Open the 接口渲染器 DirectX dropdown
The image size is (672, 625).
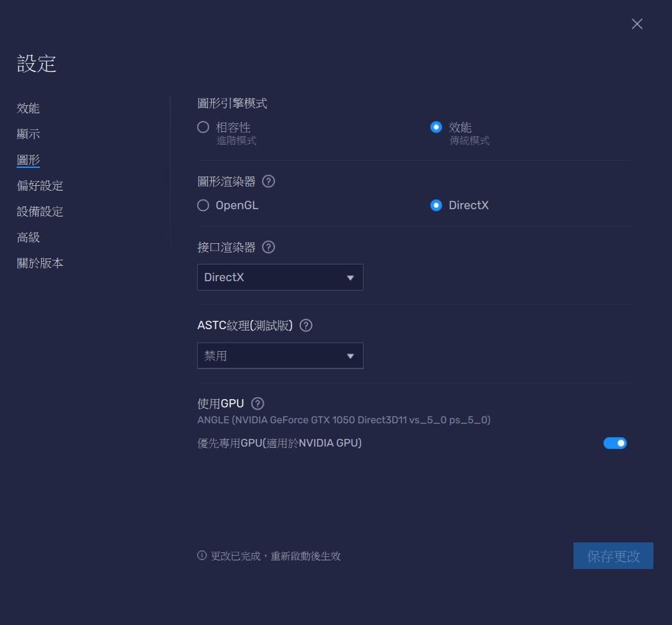(x=280, y=278)
